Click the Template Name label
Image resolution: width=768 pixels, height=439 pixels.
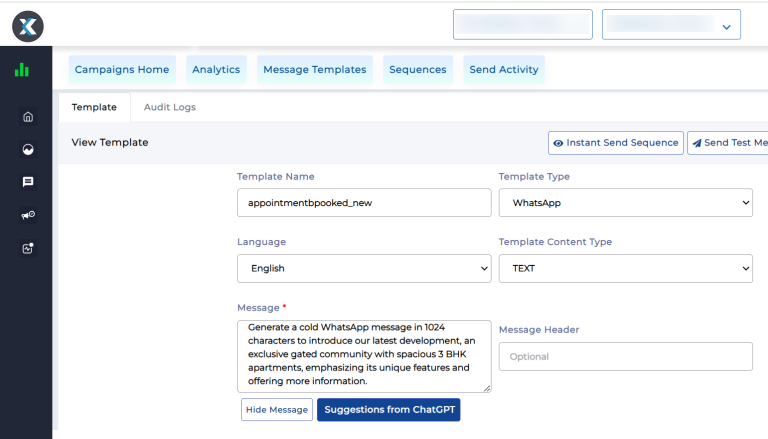pos(276,176)
